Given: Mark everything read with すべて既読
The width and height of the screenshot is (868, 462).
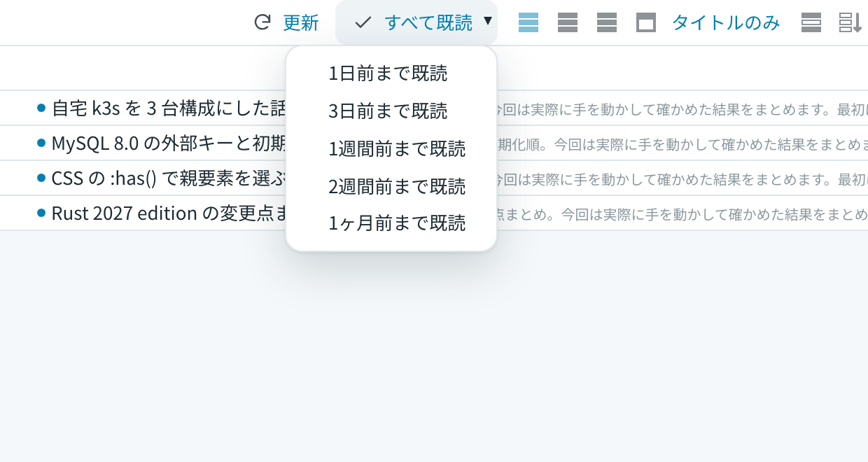Looking at the screenshot, I should tap(428, 22).
